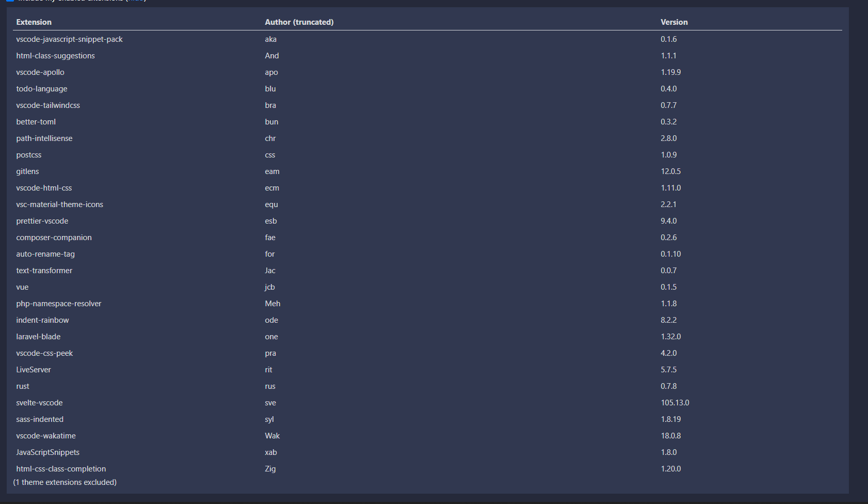Click version 5.7.5 for LiveServer
Image resolution: width=868 pixels, height=504 pixels.
point(669,370)
